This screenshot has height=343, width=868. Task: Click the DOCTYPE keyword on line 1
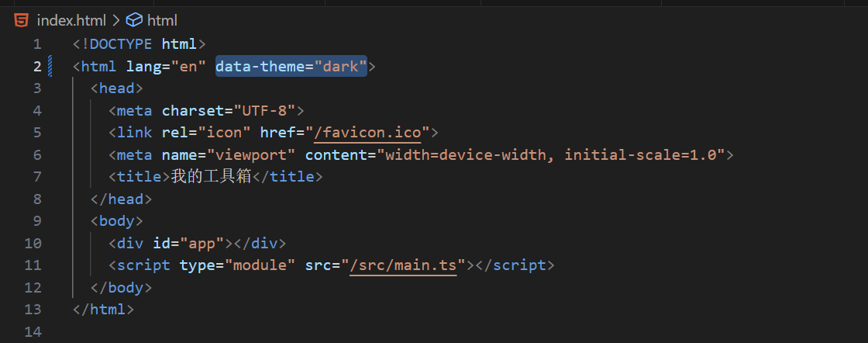120,43
